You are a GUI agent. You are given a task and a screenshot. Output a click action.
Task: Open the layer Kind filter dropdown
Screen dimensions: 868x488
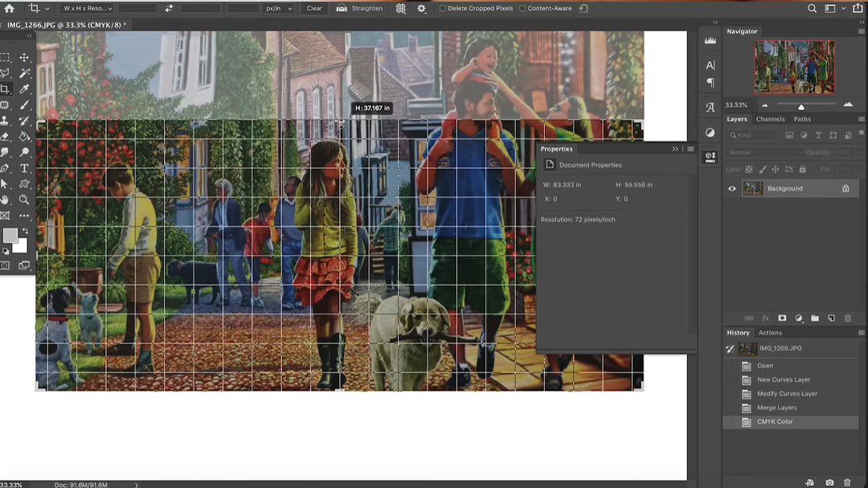coord(753,135)
